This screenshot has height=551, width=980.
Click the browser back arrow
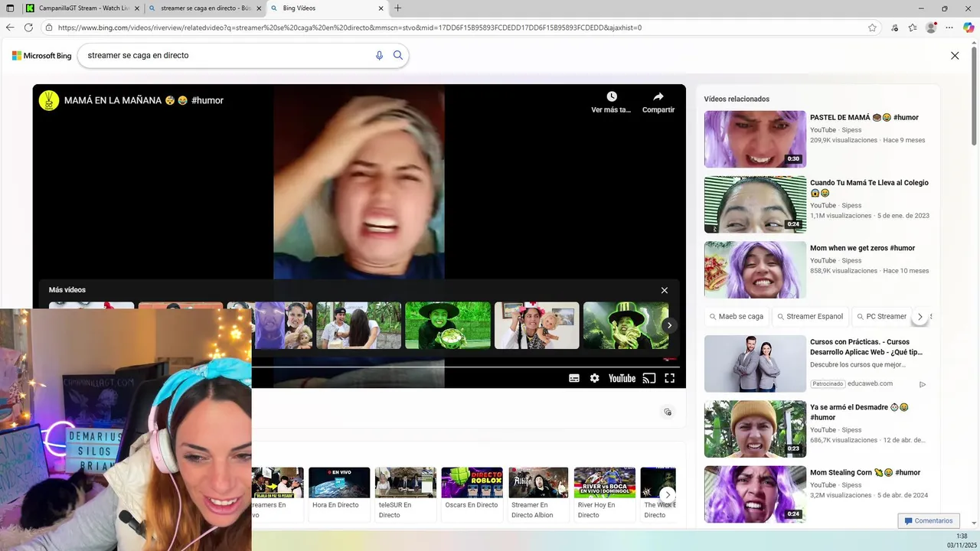point(10,28)
